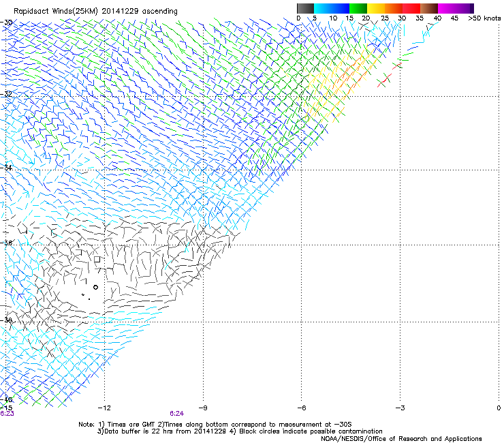
Task: Click the '25' legend scale label
Action: pos(385,18)
